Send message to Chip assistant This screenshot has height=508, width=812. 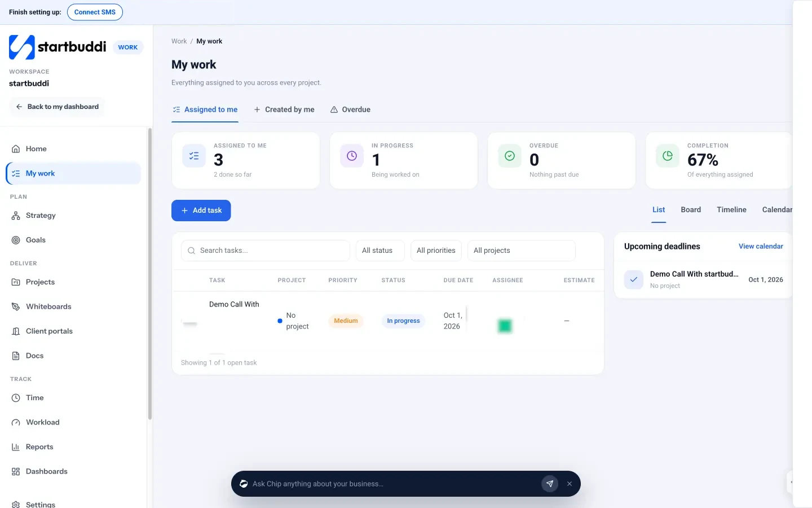point(550,484)
